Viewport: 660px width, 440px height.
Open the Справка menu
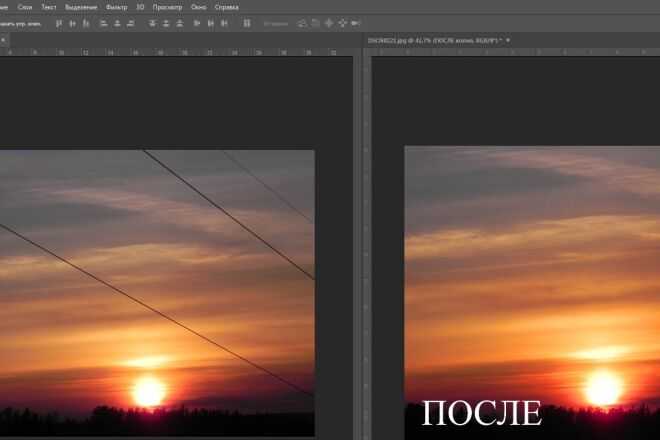coord(226,7)
